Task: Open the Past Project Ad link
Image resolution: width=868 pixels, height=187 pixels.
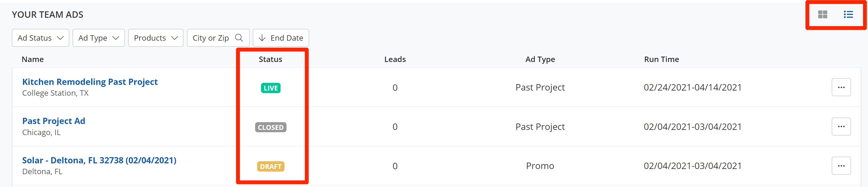Action: [54, 121]
